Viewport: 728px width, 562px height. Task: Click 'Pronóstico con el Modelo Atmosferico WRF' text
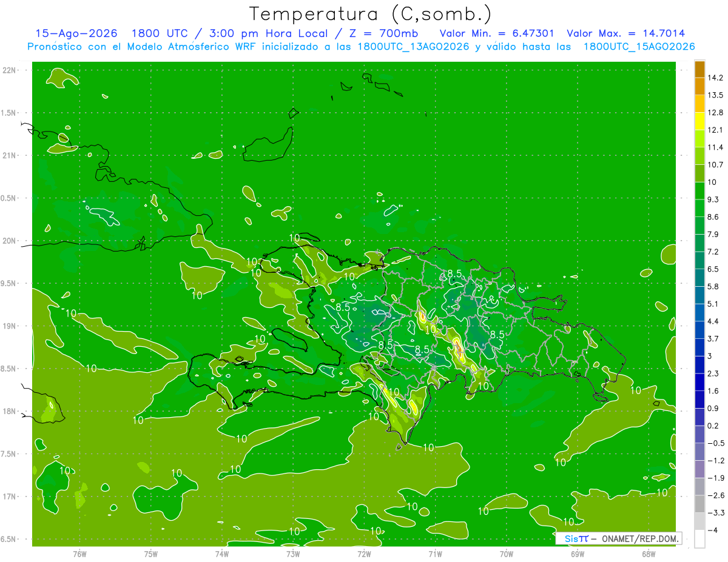coord(143,47)
